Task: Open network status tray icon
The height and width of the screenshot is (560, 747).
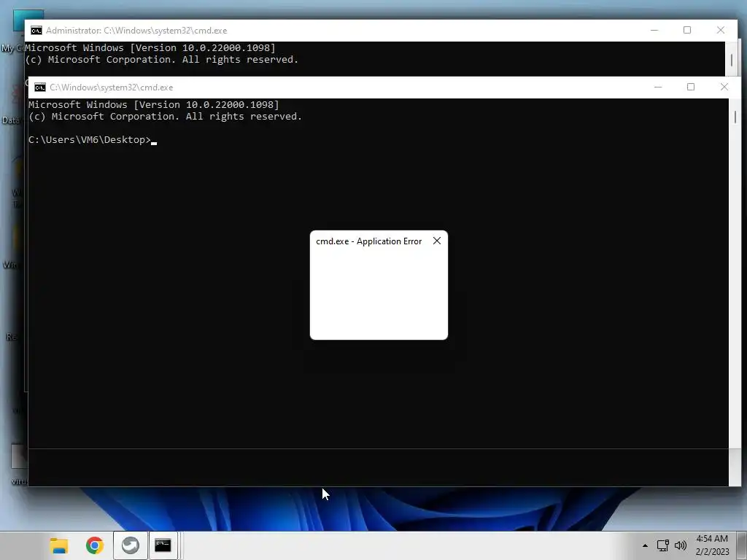Action: pos(662,545)
